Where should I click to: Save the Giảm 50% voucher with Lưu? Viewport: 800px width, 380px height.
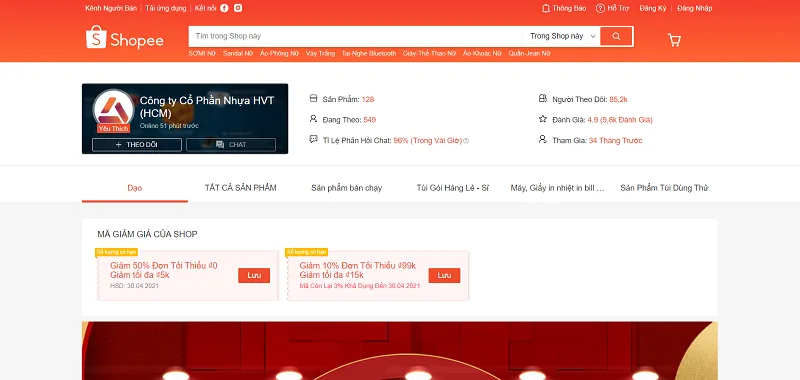click(254, 275)
